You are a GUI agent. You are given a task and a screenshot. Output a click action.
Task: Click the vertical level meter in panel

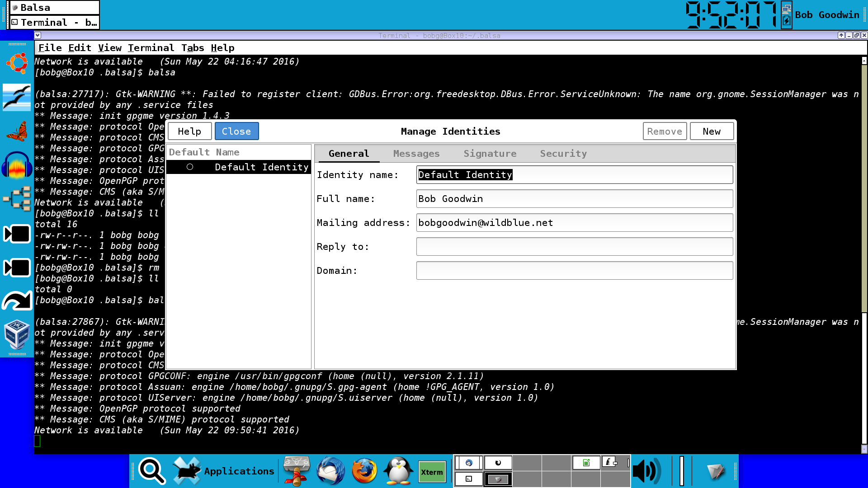(x=682, y=471)
